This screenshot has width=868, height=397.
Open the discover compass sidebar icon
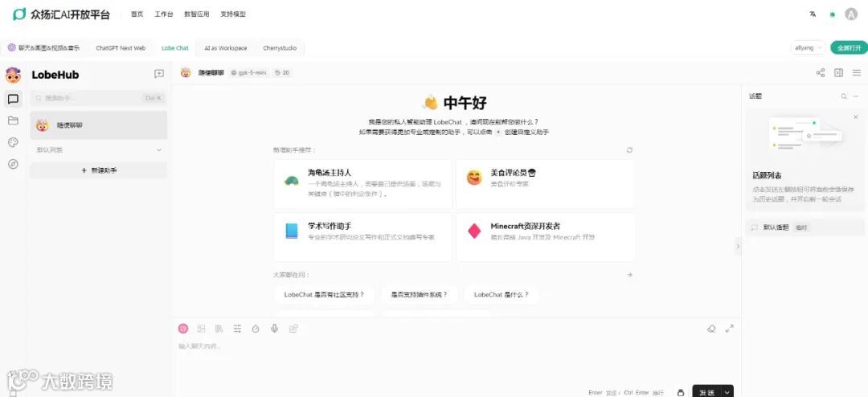point(14,164)
